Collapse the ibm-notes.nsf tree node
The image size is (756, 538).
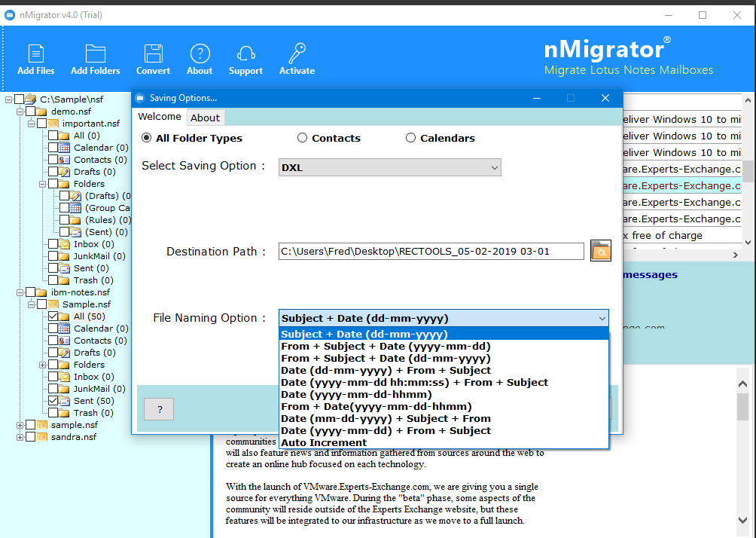tap(20, 292)
